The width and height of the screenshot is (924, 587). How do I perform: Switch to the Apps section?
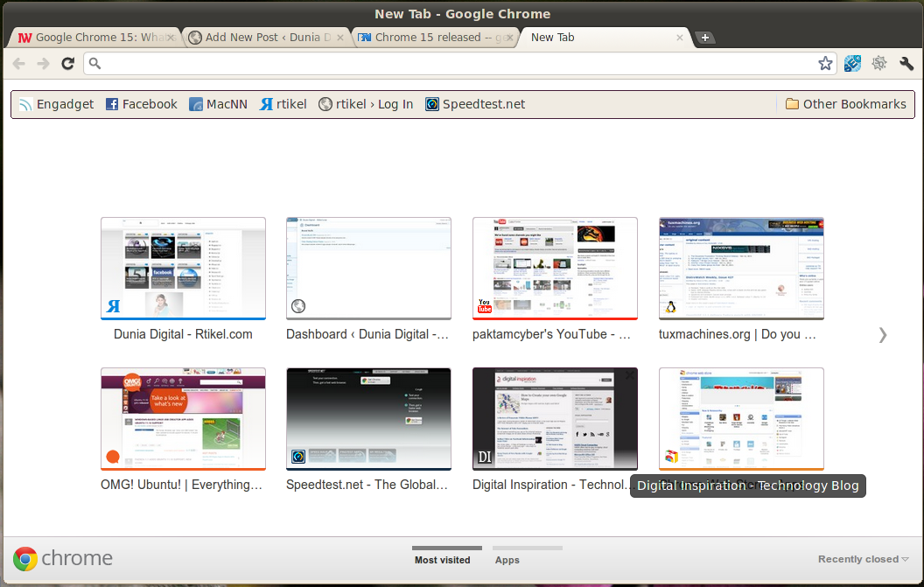tap(507, 560)
